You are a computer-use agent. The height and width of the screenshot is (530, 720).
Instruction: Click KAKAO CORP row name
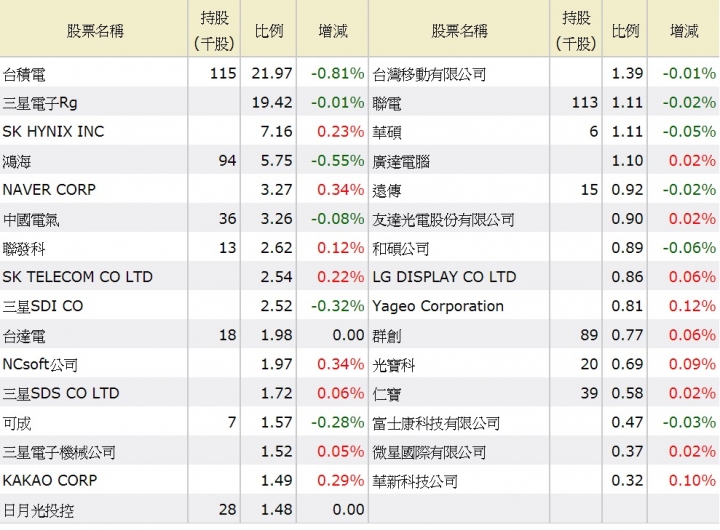tap(50, 480)
